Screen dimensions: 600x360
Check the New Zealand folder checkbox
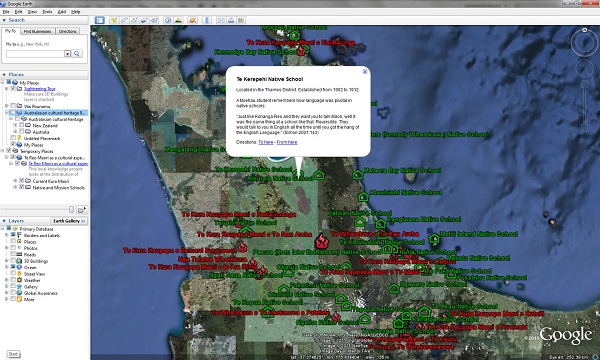click(21, 125)
